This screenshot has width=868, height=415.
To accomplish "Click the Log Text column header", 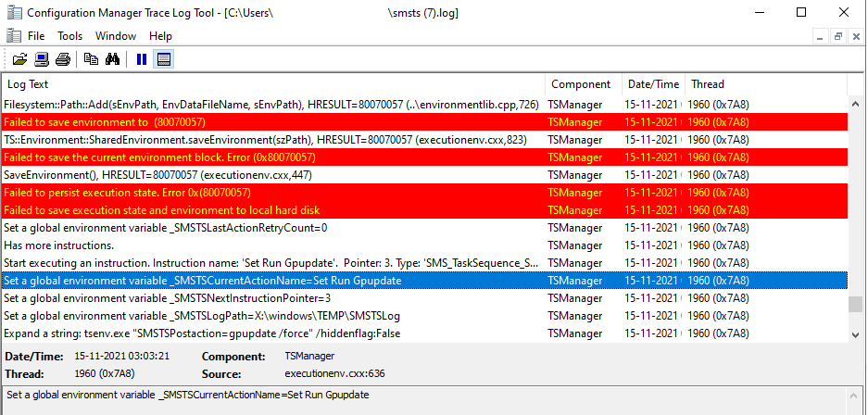I will (272, 84).
